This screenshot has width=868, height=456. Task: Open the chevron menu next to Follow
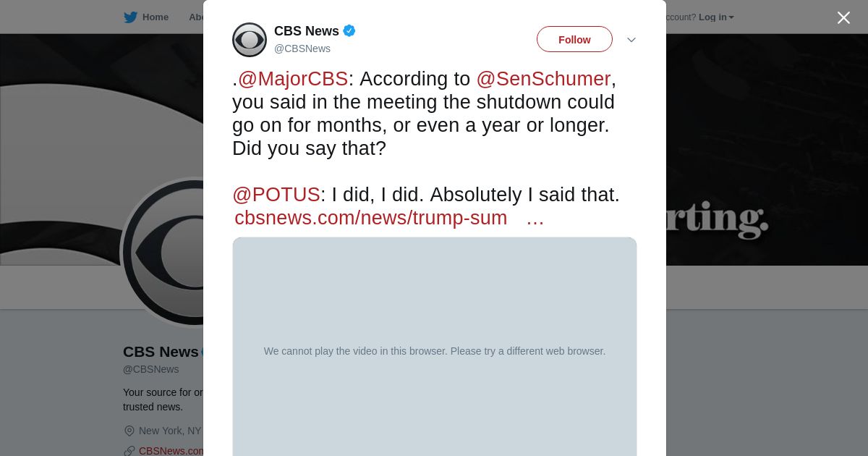pos(631,40)
